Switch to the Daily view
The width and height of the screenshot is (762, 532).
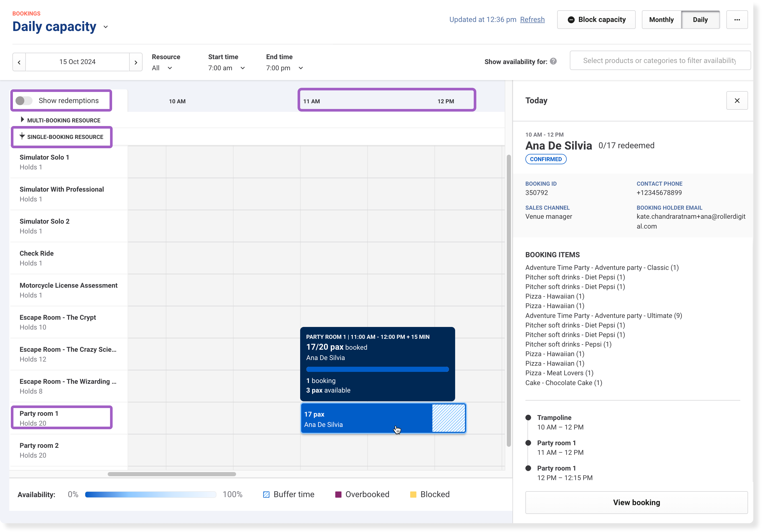click(x=700, y=20)
